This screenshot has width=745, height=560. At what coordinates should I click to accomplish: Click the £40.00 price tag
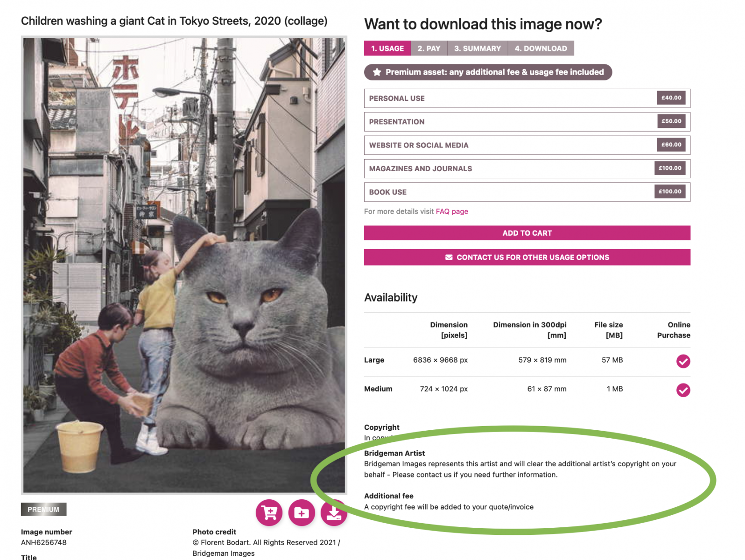(x=671, y=98)
